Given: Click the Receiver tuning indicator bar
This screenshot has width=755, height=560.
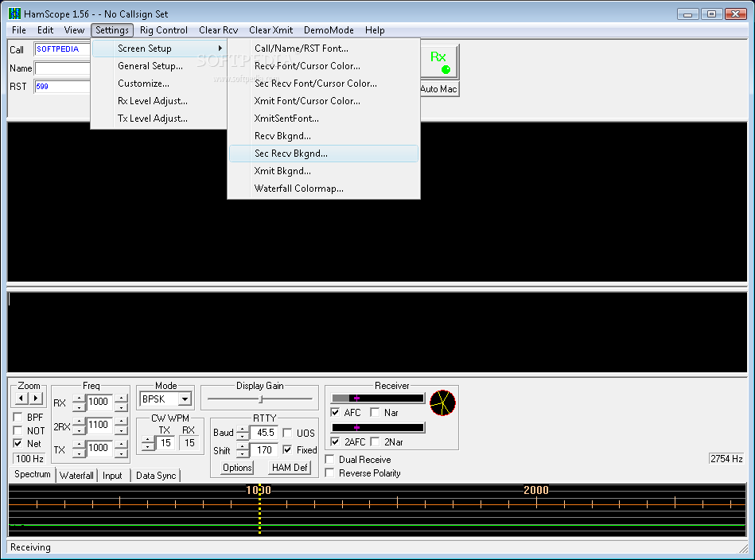Looking at the screenshot, I should pos(377,399).
